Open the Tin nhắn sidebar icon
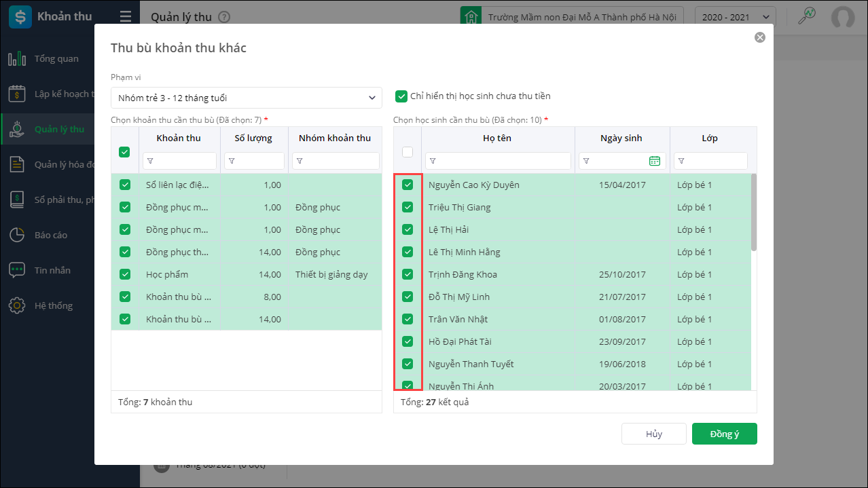This screenshot has height=488, width=868. (17, 270)
